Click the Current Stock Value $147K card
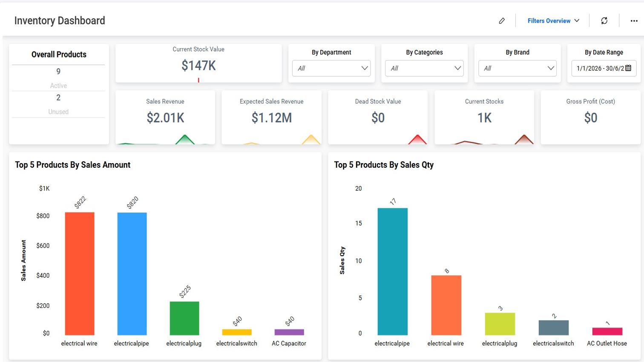644x362 pixels. (198, 63)
